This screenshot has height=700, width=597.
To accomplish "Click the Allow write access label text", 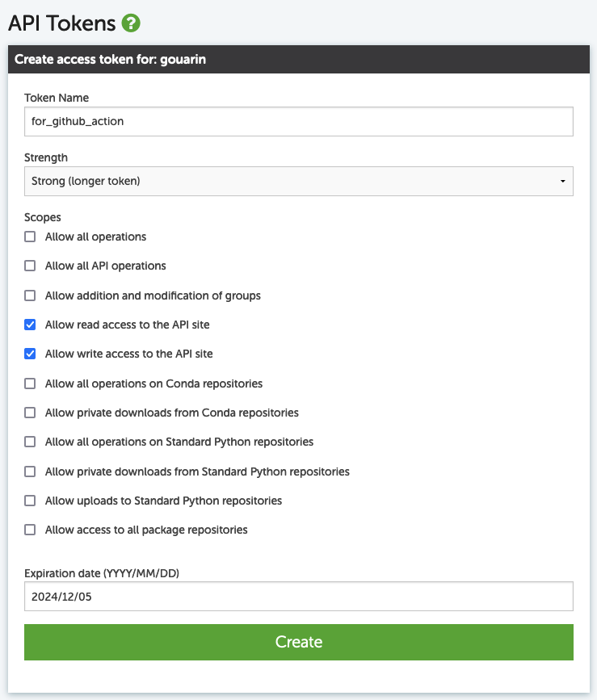I will (x=129, y=354).
